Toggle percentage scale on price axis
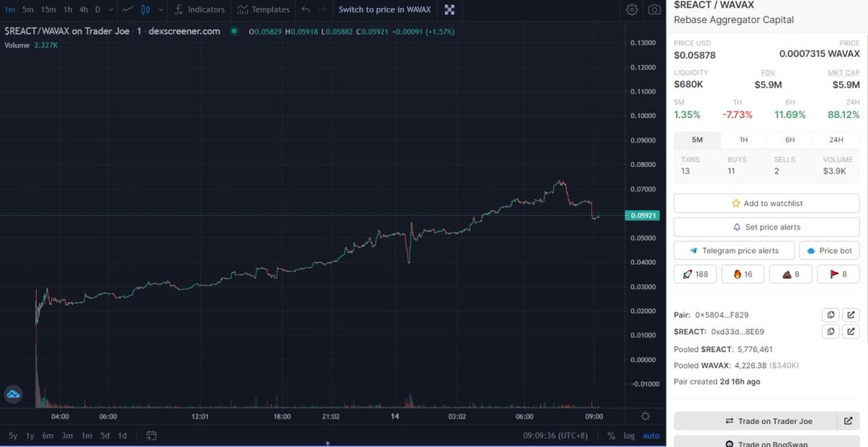868x447 pixels. 611,435
